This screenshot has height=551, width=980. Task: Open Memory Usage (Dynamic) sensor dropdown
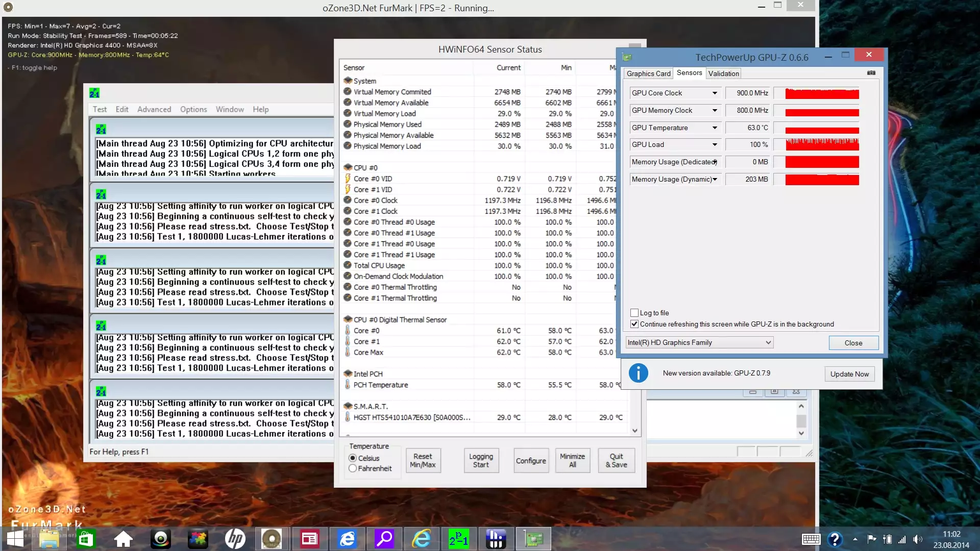(675, 179)
